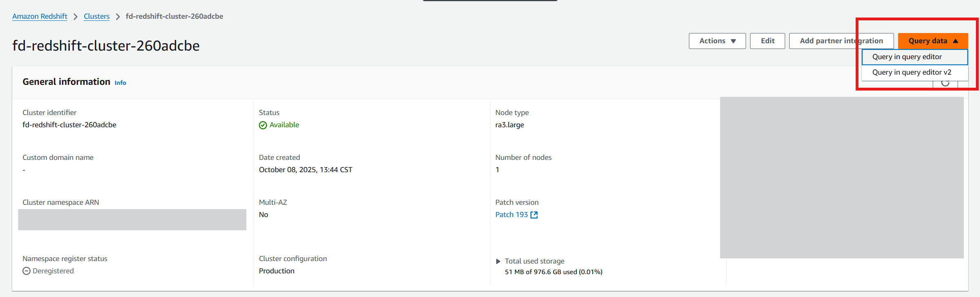Open the Actions dropdown

[x=717, y=41]
